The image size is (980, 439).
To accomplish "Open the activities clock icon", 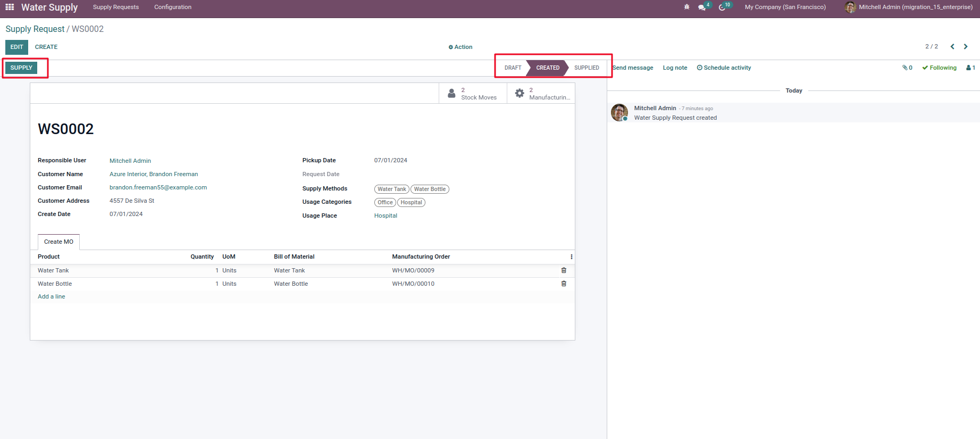I will (722, 7).
